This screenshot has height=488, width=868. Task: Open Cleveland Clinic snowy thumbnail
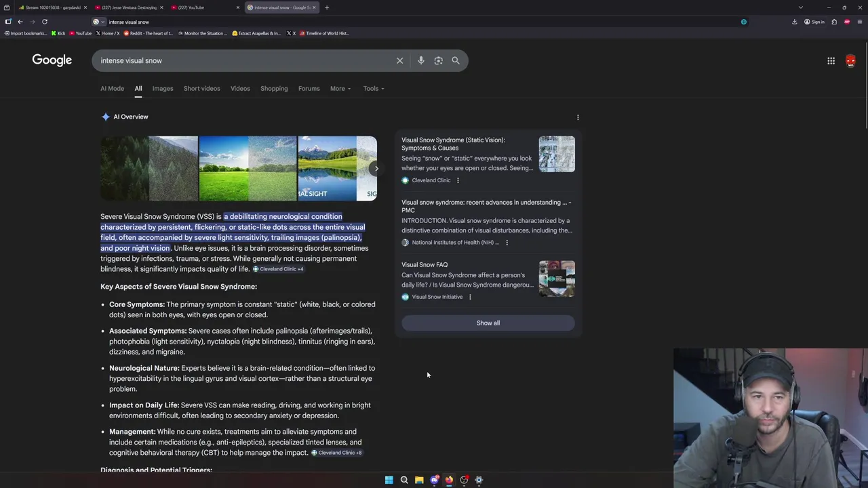(557, 154)
